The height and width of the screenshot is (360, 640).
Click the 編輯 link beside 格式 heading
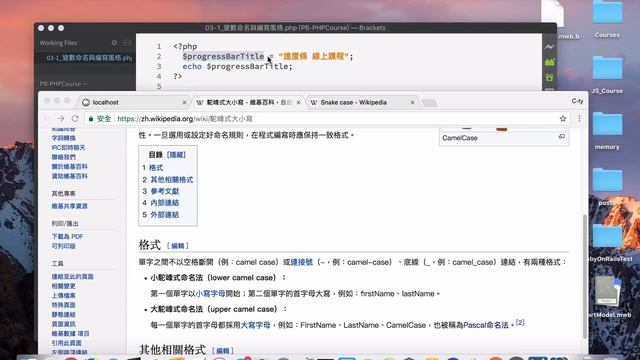point(178,246)
